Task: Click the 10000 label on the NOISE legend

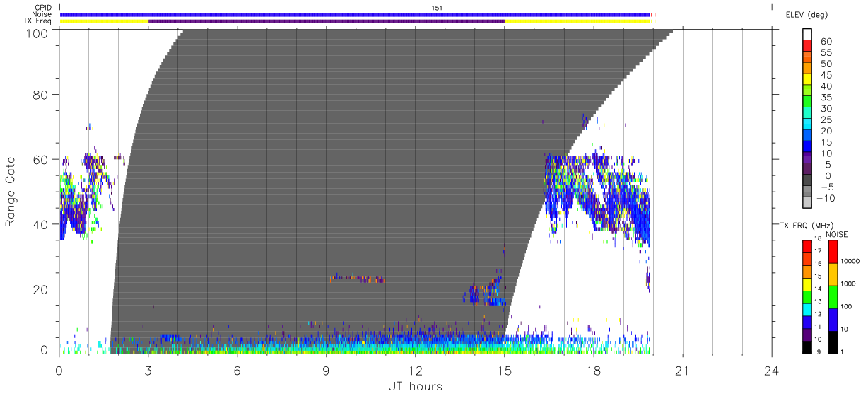Action: (x=850, y=261)
